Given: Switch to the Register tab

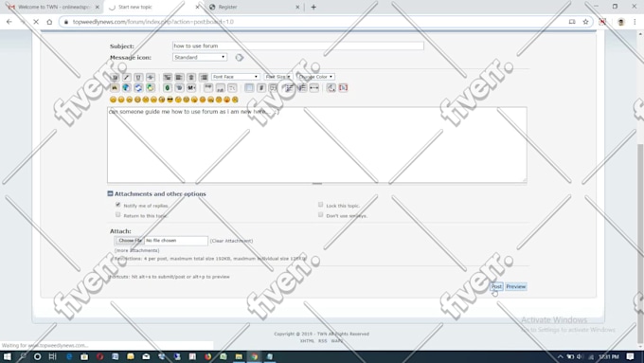Looking at the screenshot, I should pyautogui.click(x=255, y=7).
